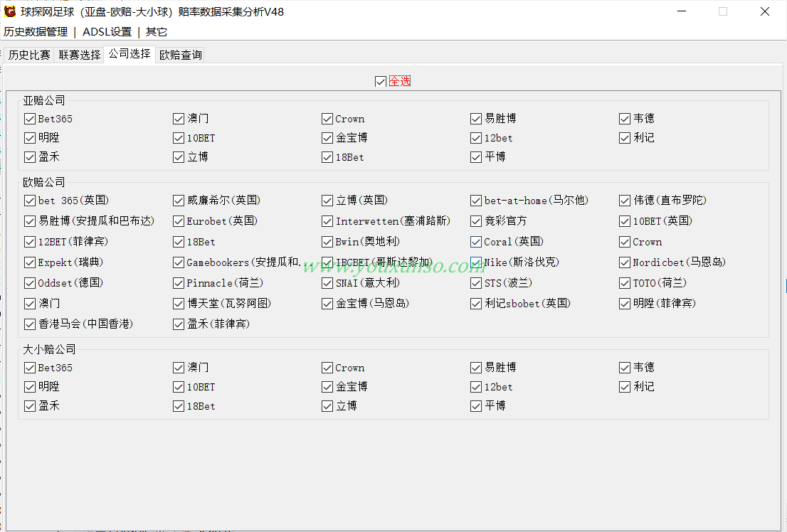Uncheck 12bet under 亚赔公司
Screen dimensions: 787x532
tap(476, 138)
